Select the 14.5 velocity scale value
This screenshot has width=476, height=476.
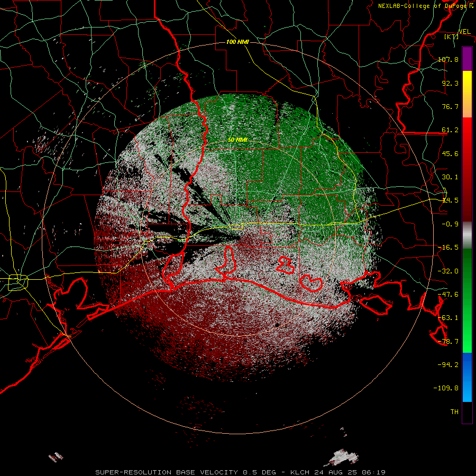tap(450, 200)
